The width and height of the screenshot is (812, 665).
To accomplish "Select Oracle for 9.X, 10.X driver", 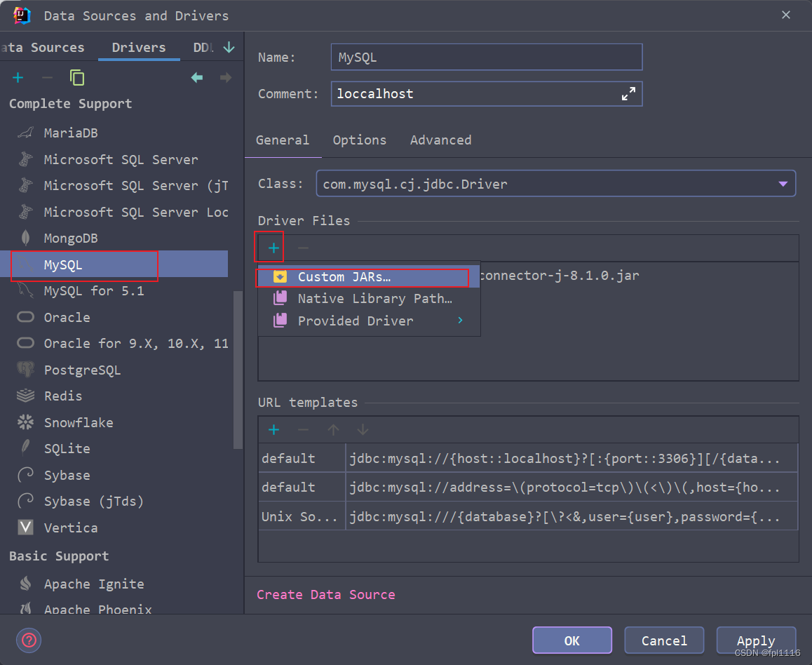I will [114, 343].
